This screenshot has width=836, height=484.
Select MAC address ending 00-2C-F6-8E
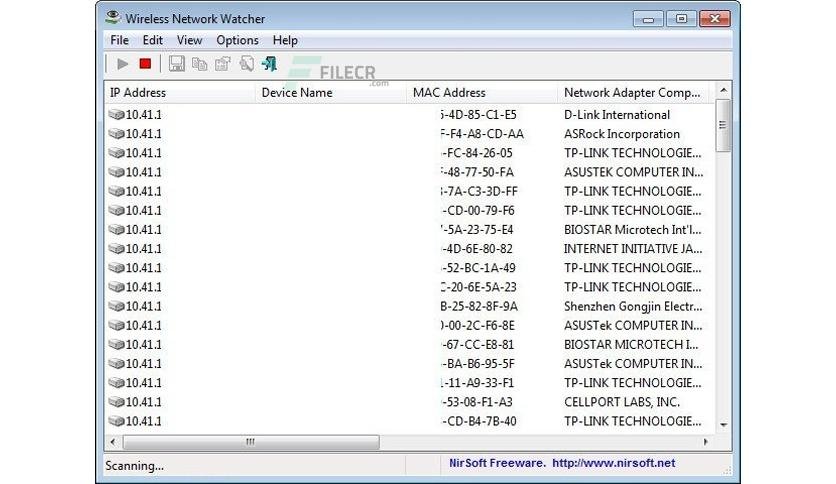pos(478,325)
